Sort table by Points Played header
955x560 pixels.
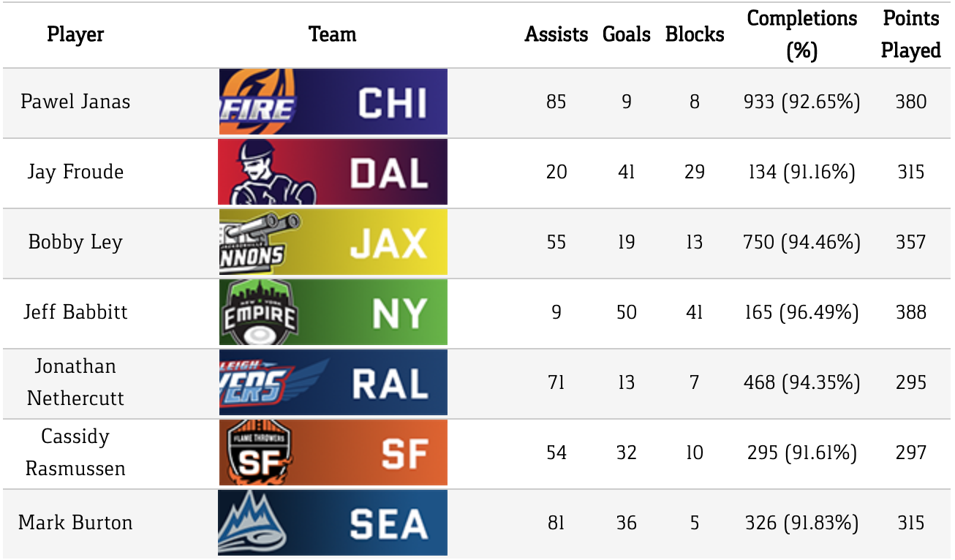point(910,34)
